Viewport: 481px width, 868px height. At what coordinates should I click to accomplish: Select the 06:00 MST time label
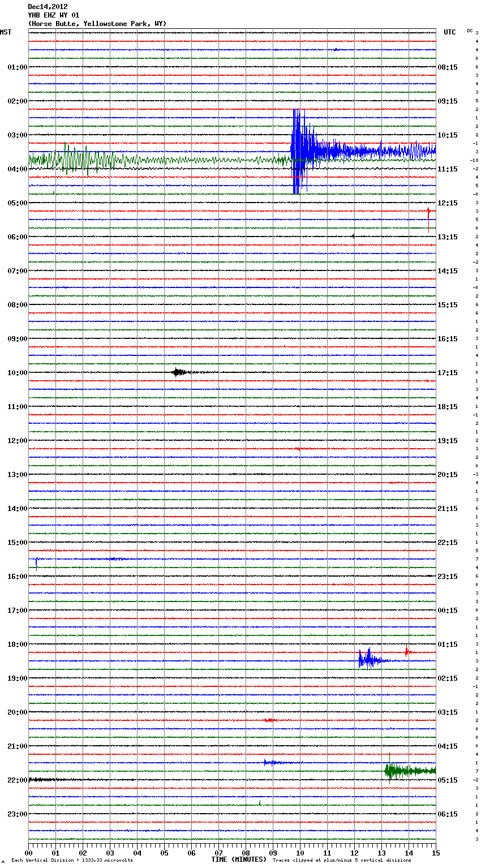[18, 237]
